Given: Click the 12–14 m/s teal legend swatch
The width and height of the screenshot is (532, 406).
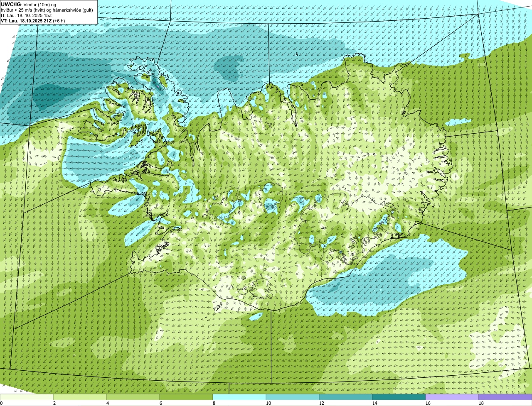Looking at the screenshot, I should pyautogui.click(x=346, y=397).
